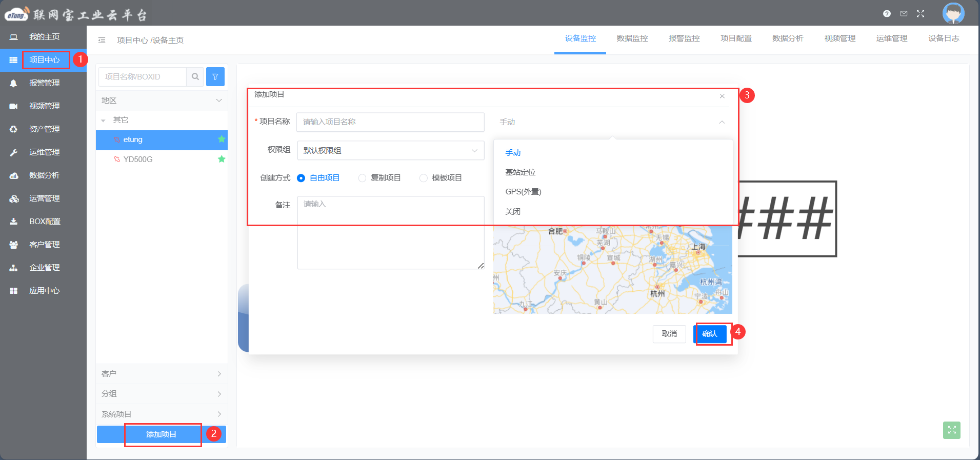Viewport: 980px width, 460px height.
Task: Click the help question mark icon
Action: 887,14
